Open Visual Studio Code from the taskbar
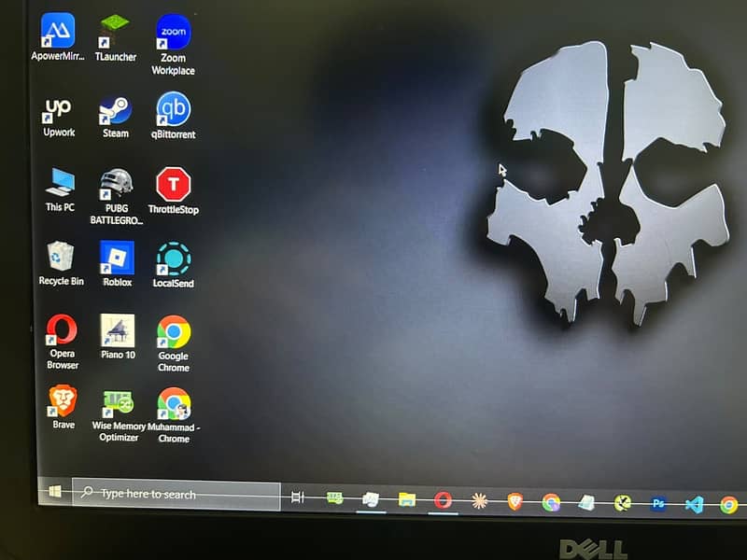The width and height of the screenshot is (747, 560). (694, 504)
